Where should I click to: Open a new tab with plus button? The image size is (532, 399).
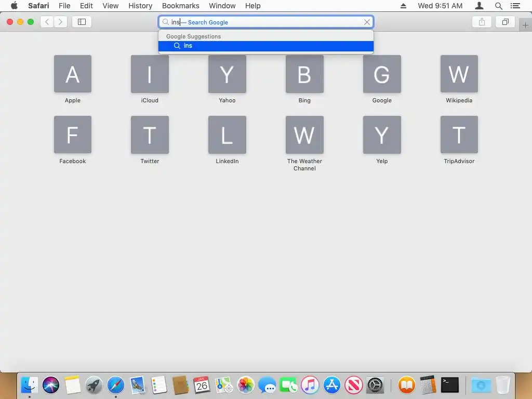525,25
